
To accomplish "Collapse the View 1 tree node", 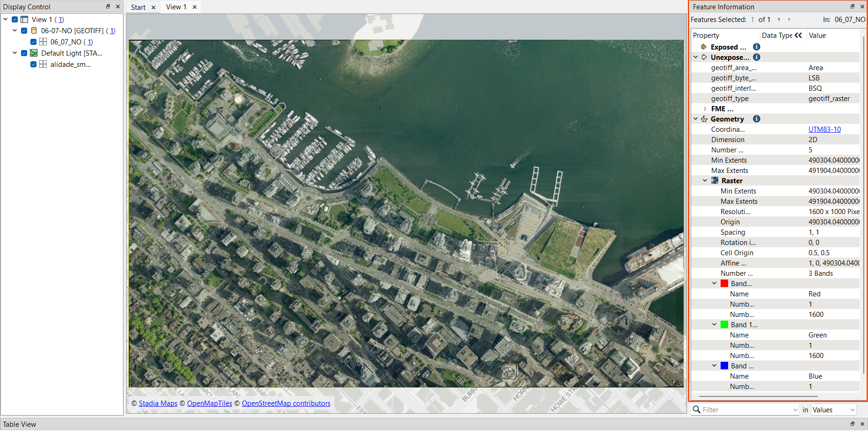I will pos(6,19).
